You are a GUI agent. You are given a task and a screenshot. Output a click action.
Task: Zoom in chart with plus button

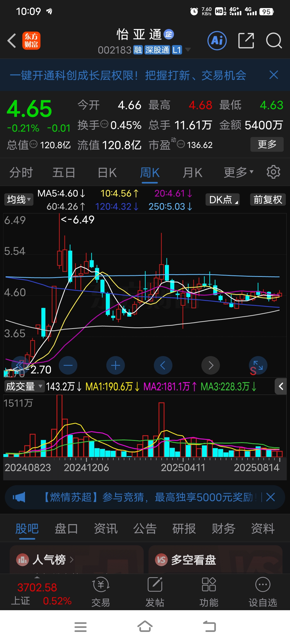[x=115, y=365]
